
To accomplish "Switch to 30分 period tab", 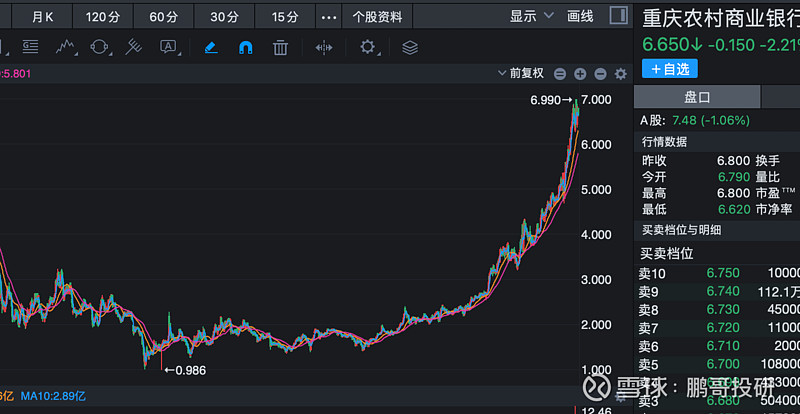I will coord(224,17).
